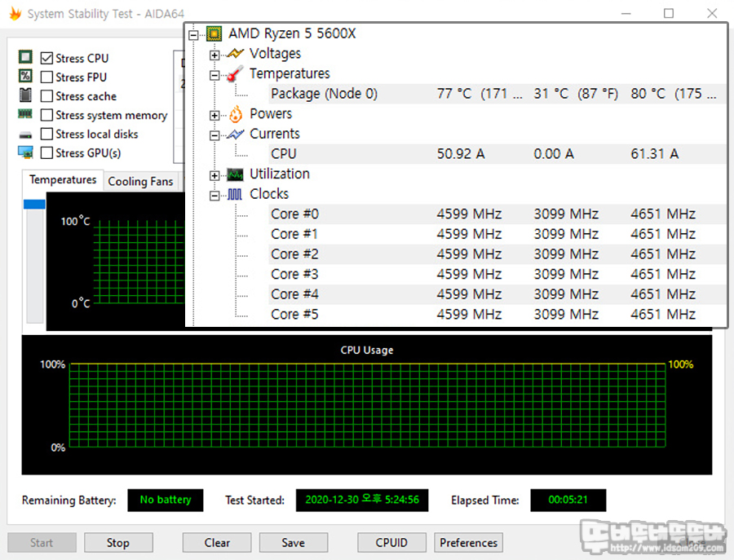Click the Core #0 4651 MHz maximum value

pos(663,214)
